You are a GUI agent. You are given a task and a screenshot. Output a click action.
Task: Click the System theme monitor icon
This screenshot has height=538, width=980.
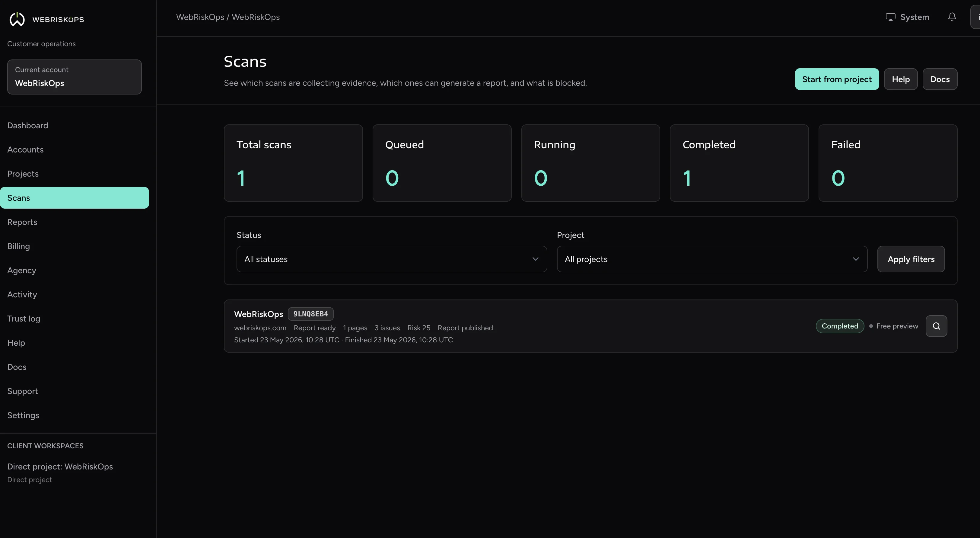pyautogui.click(x=890, y=17)
